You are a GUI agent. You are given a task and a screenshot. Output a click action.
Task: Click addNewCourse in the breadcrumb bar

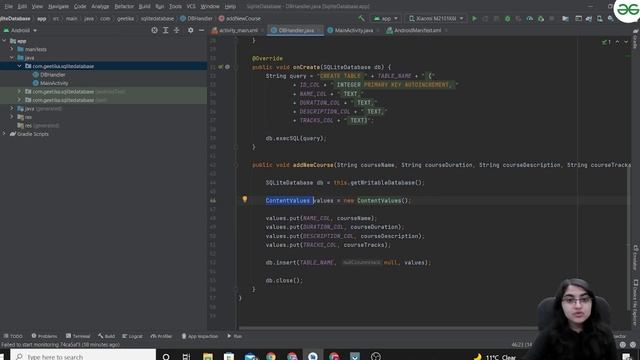click(x=239, y=18)
